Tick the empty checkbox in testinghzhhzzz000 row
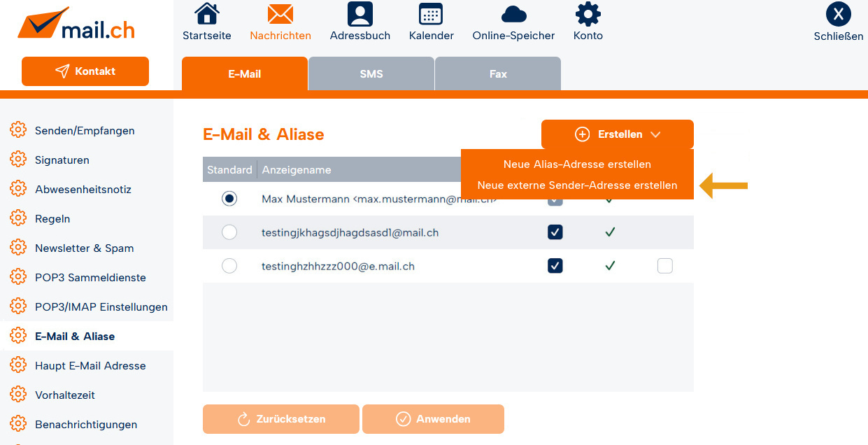The width and height of the screenshot is (868, 445). click(665, 266)
